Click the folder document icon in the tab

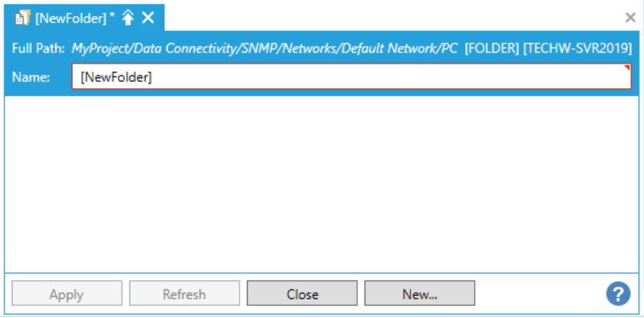pos(22,18)
